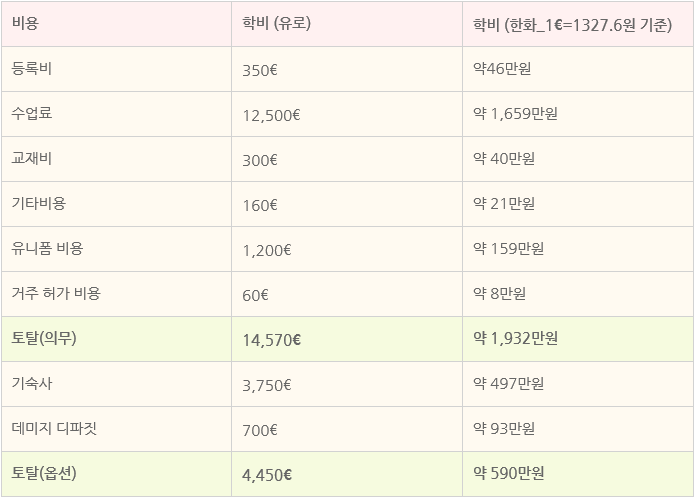Select the 1,200€ uniform cost cell
Image resolution: width=695 pixels, height=497 pixels.
(x=347, y=249)
